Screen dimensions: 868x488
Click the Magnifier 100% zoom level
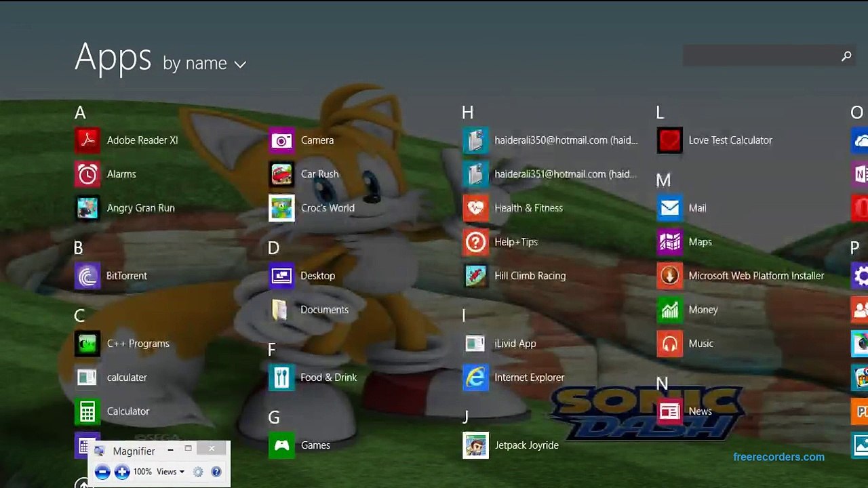click(142, 472)
